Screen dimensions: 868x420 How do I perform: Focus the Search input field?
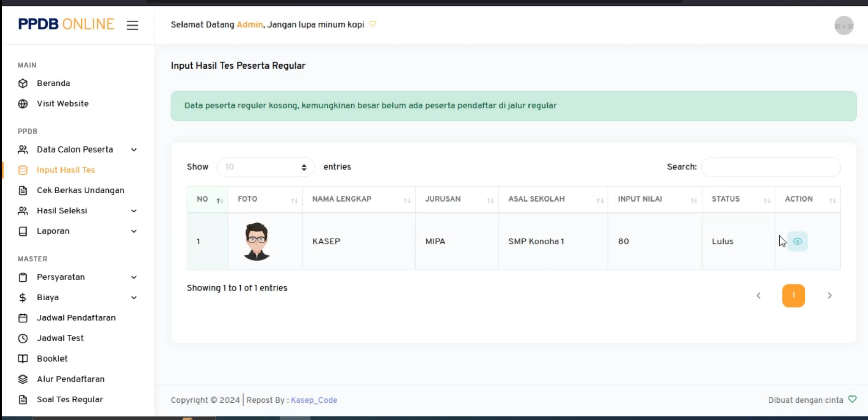coord(771,167)
